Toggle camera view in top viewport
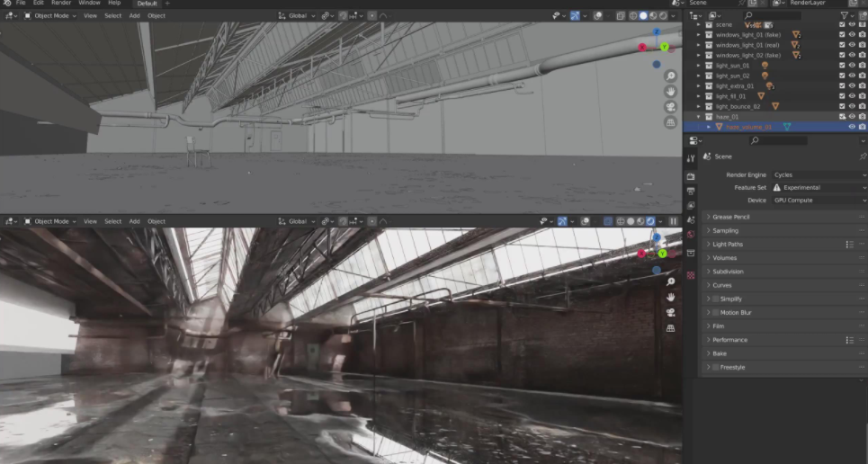The height and width of the screenshot is (464, 868). click(671, 107)
